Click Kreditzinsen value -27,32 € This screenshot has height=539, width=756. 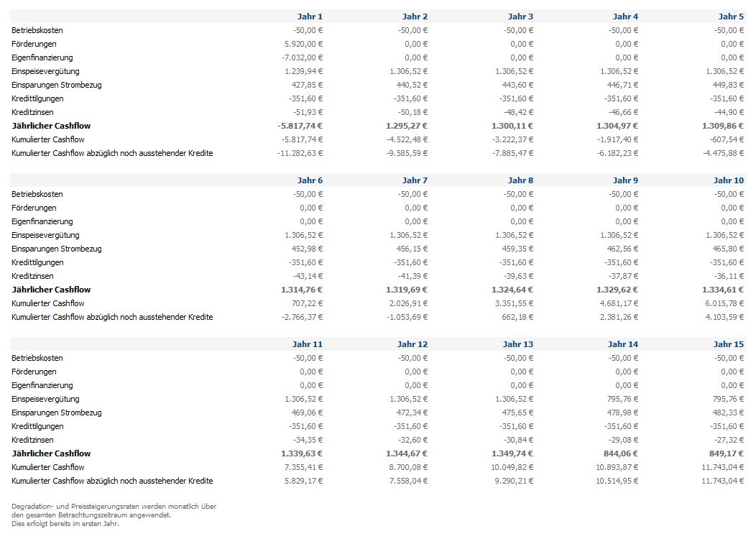pyautogui.click(x=729, y=440)
